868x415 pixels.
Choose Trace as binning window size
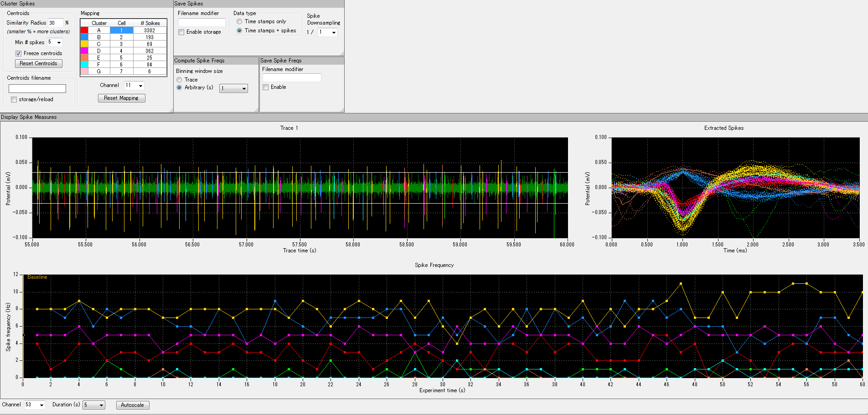click(x=179, y=80)
